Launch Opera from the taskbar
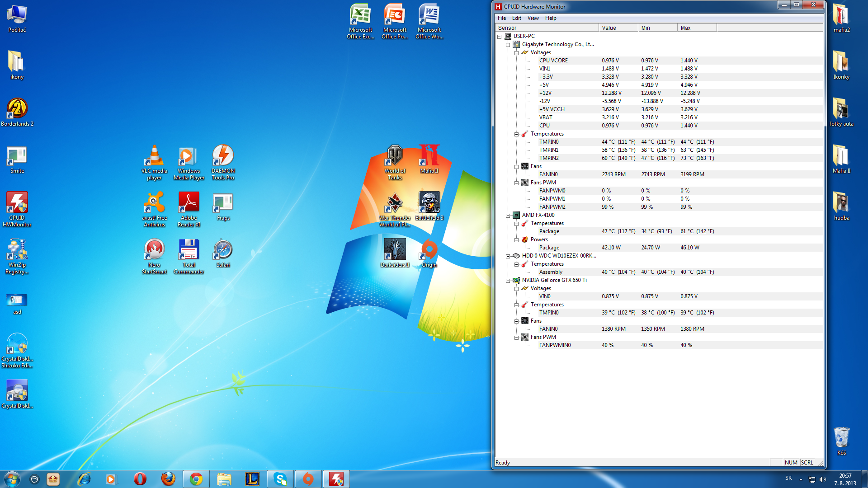 tap(140, 479)
